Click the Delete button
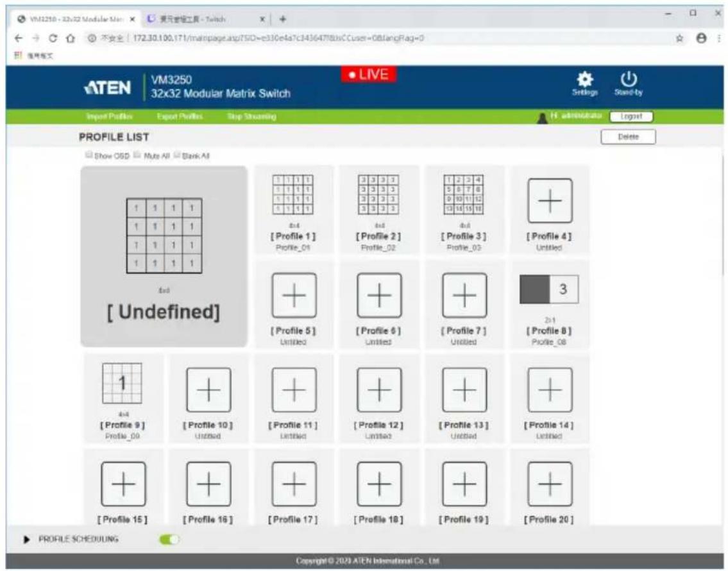Image resolution: width=728 pixels, height=571 pixels. (x=628, y=137)
